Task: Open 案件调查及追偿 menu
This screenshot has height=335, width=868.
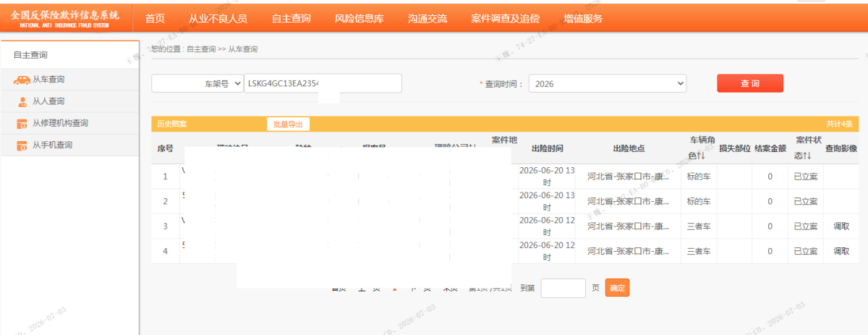Action: (505, 19)
